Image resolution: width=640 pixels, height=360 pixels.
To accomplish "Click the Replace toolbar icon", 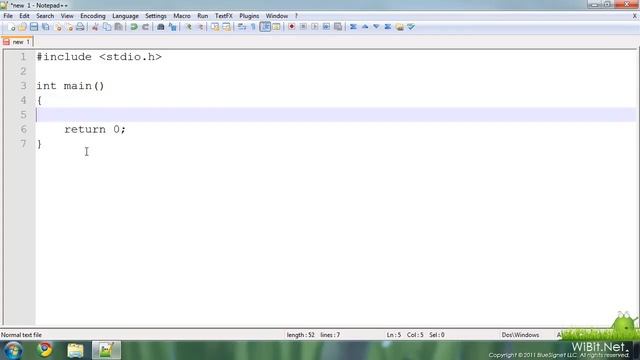I will [172, 27].
